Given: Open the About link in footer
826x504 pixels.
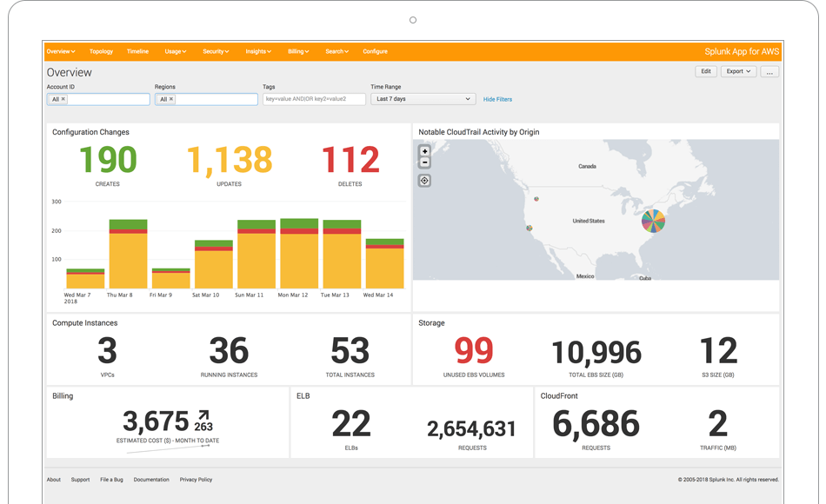Looking at the screenshot, I should [54, 480].
